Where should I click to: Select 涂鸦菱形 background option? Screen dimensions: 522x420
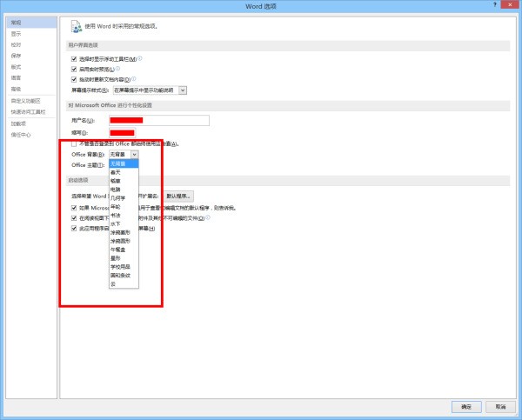coord(124,233)
